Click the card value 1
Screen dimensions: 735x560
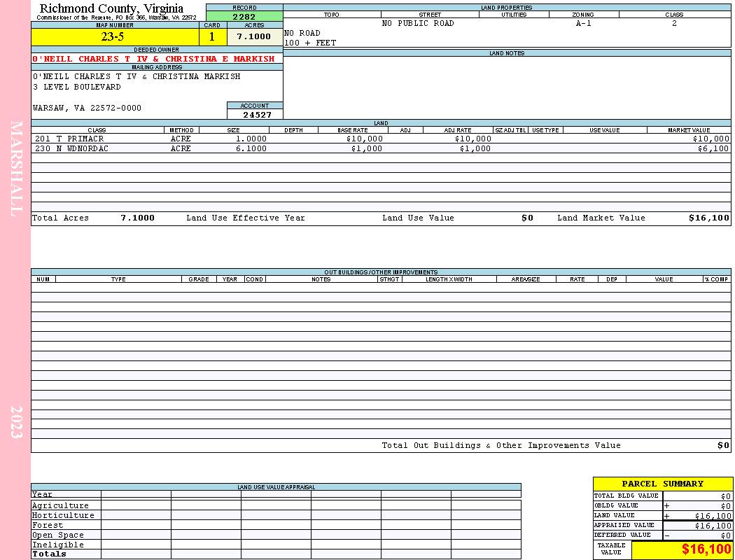212,36
